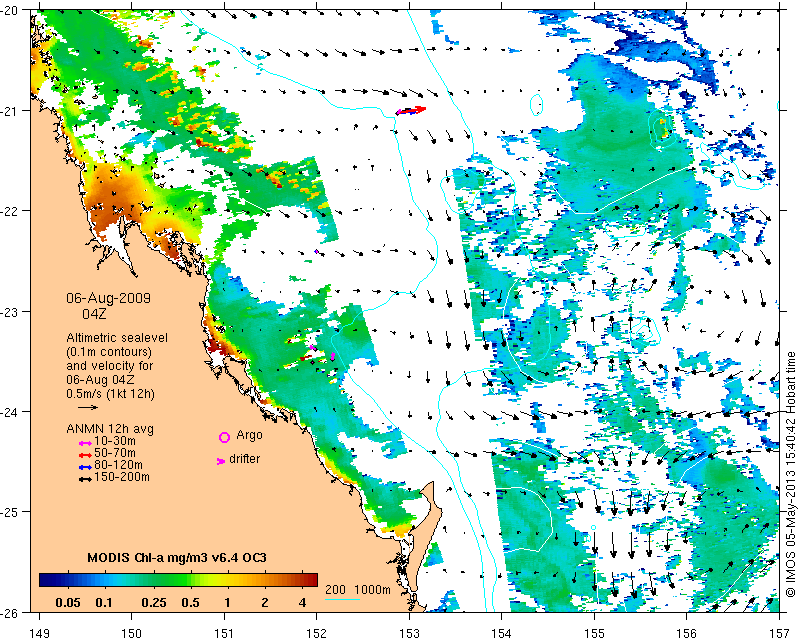
Task: Click the red-blue ANMN current arrow near 153E
Action: [411, 110]
